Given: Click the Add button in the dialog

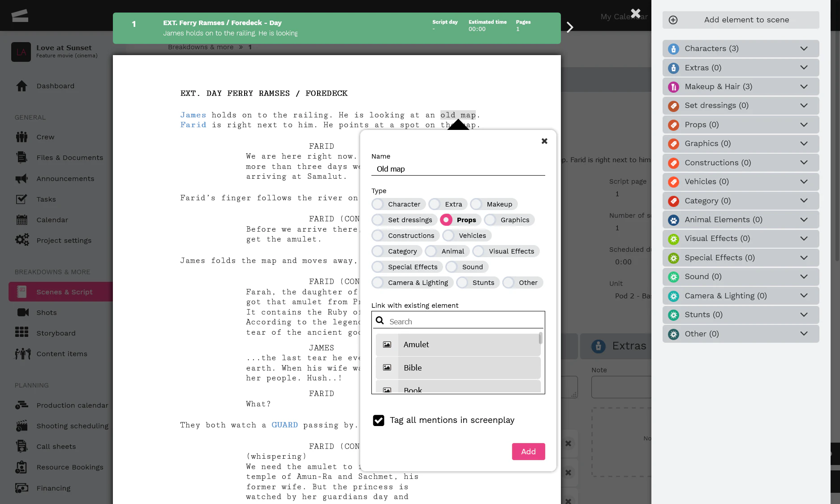Looking at the screenshot, I should coord(528,452).
